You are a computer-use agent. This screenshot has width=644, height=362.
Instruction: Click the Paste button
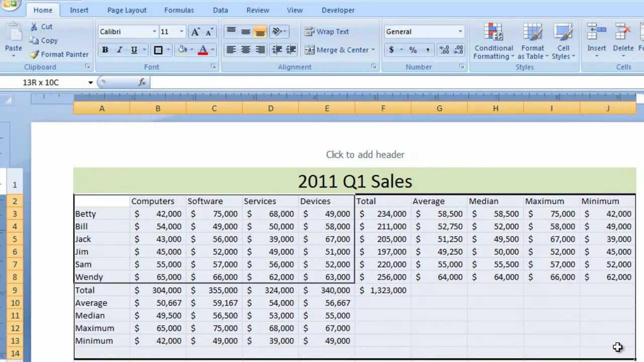click(13, 39)
